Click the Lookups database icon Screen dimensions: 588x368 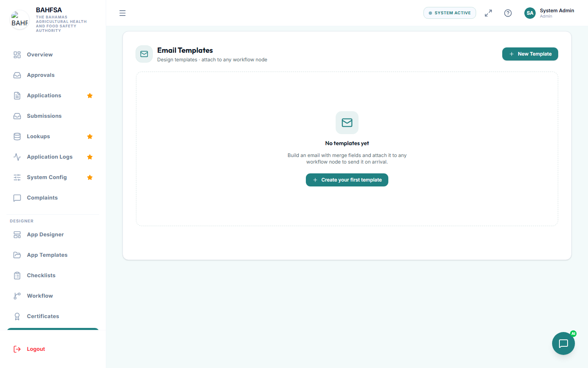click(17, 137)
